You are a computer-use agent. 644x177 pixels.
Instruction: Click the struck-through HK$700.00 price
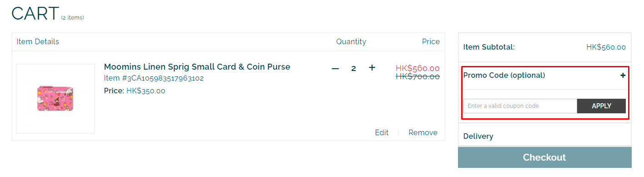418,76
